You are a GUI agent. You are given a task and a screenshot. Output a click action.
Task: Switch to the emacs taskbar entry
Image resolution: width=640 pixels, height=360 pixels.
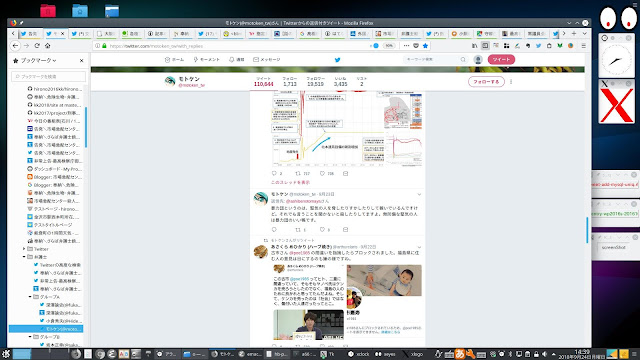pos(250,354)
